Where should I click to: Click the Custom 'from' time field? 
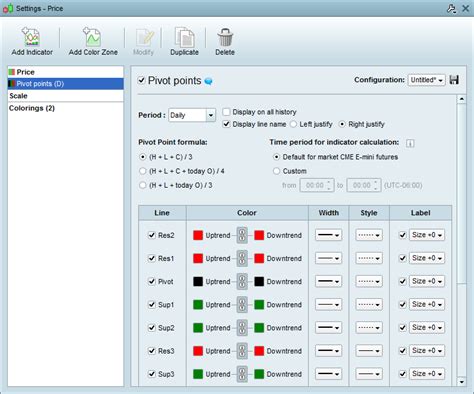[x=317, y=185]
